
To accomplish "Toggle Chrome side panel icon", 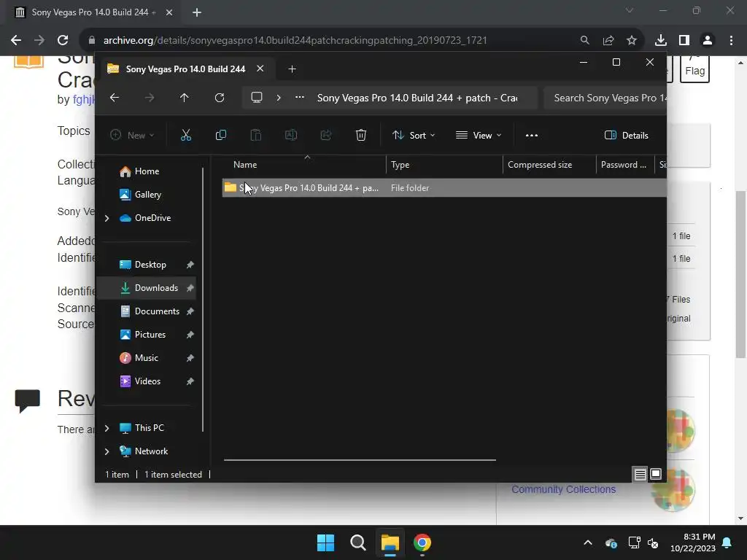I will tap(684, 41).
